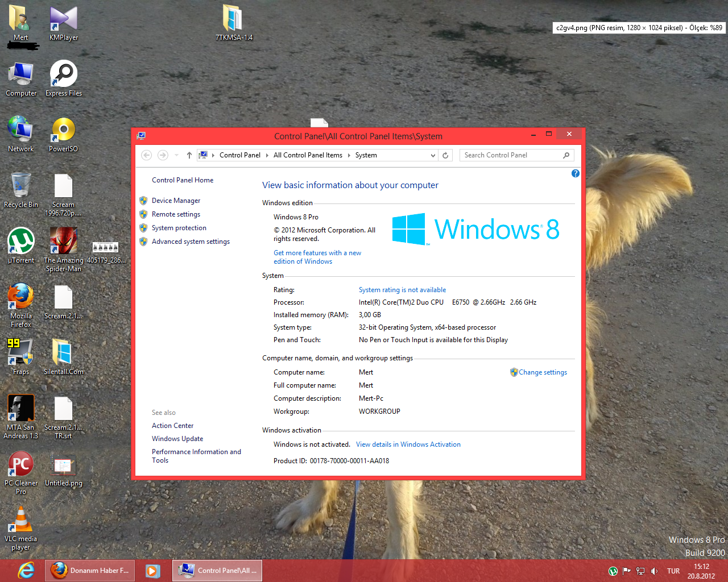
Task: Open the TUR input language indicator
Action: click(x=673, y=571)
